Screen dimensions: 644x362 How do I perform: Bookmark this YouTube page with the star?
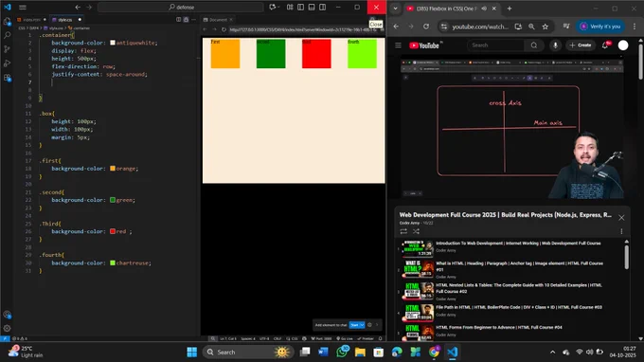[545, 27]
